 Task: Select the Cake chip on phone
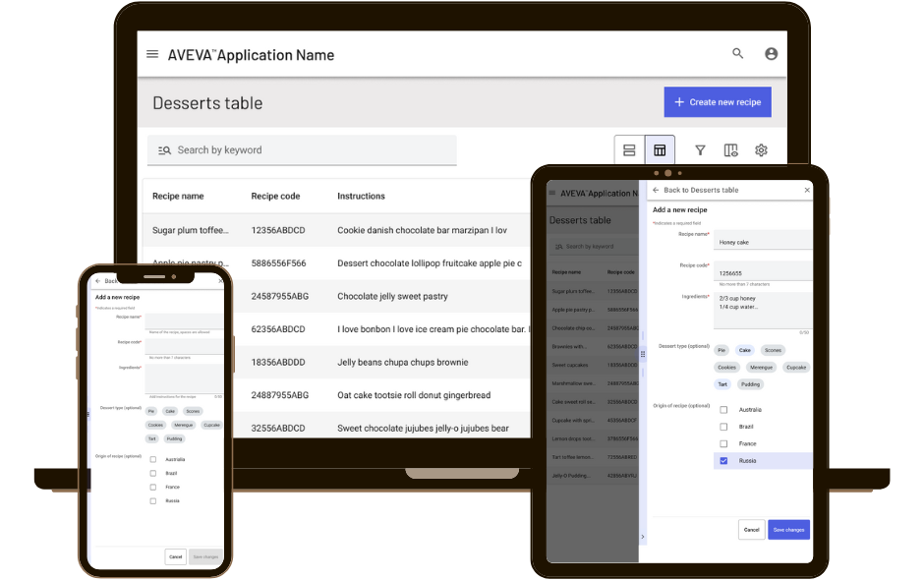point(170,411)
